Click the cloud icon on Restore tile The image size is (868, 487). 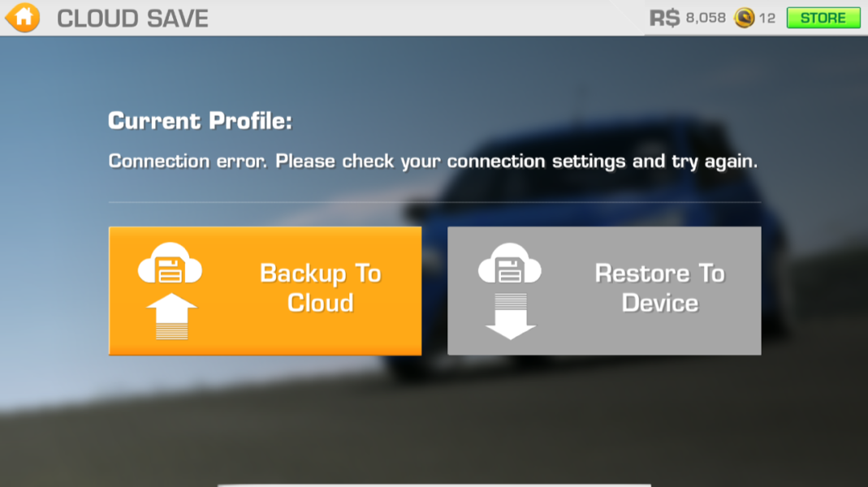(510, 264)
